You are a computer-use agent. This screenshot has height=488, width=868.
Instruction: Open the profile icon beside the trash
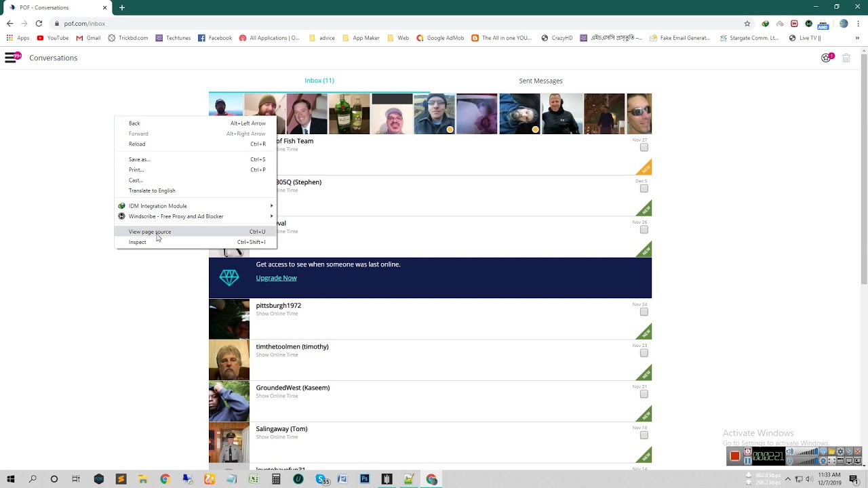click(x=826, y=58)
